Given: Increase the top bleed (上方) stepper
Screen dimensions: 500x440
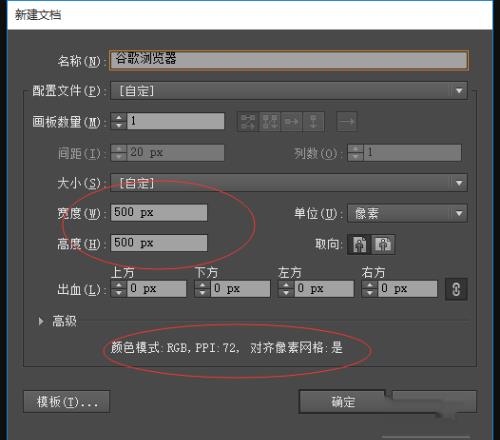Looking at the screenshot, I should tap(119, 284).
